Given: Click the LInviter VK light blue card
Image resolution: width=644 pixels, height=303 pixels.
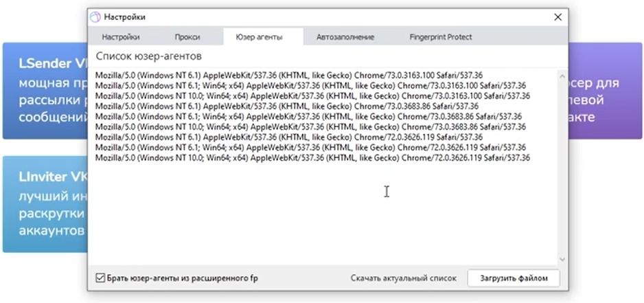Looking at the screenshot, I should [x=45, y=204].
